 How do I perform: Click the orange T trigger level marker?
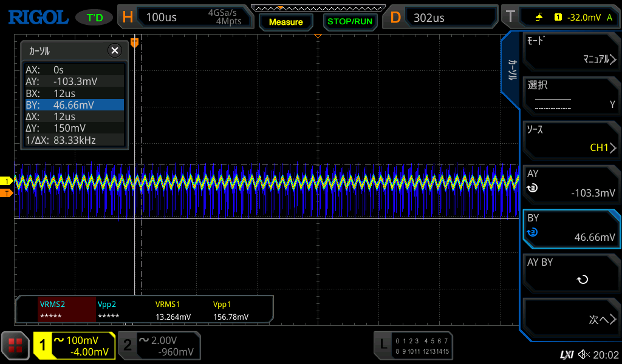tap(7, 193)
